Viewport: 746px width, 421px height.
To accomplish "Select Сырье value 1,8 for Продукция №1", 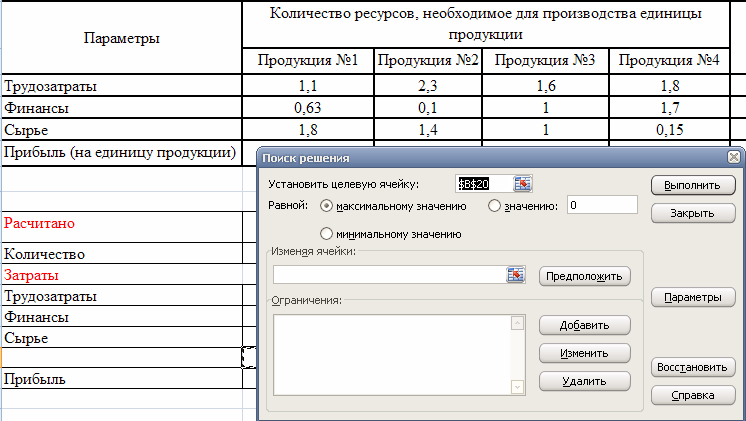I will [x=308, y=129].
